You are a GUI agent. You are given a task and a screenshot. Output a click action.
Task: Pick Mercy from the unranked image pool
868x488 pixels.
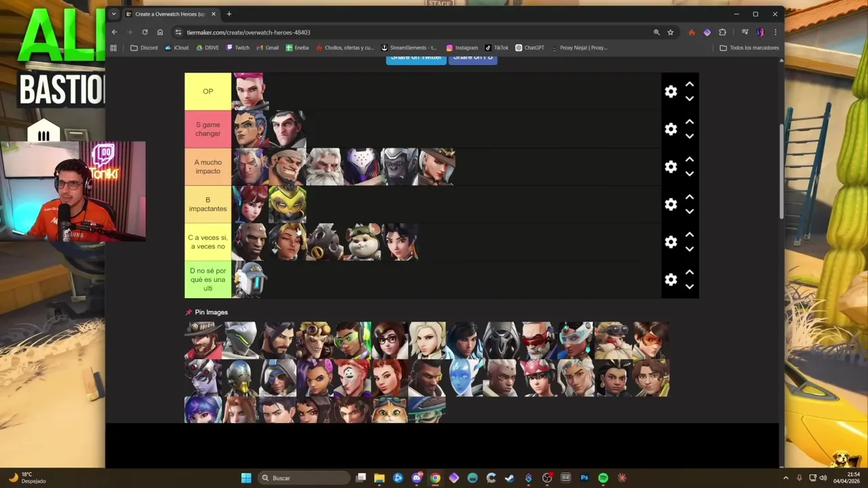pos(427,340)
